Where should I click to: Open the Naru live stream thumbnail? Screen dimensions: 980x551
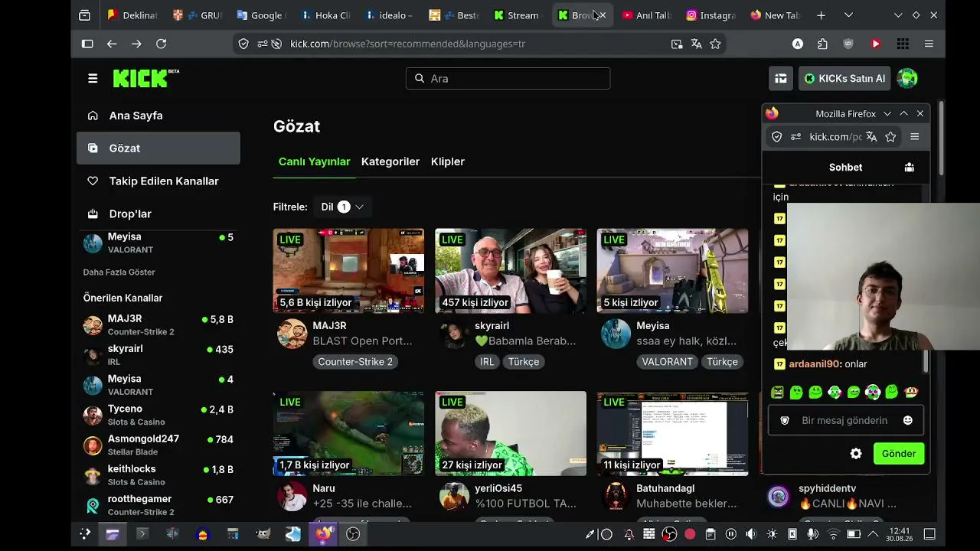(x=348, y=433)
